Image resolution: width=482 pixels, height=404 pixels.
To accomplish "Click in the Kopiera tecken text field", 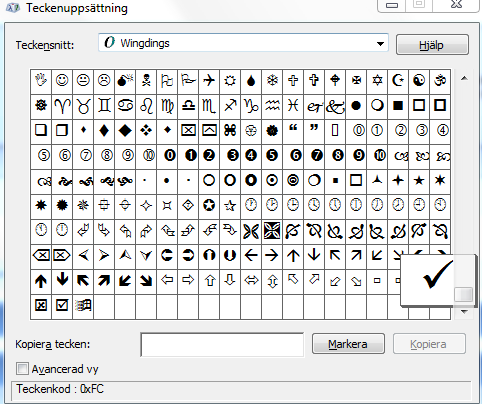I will (x=222, y=344).
